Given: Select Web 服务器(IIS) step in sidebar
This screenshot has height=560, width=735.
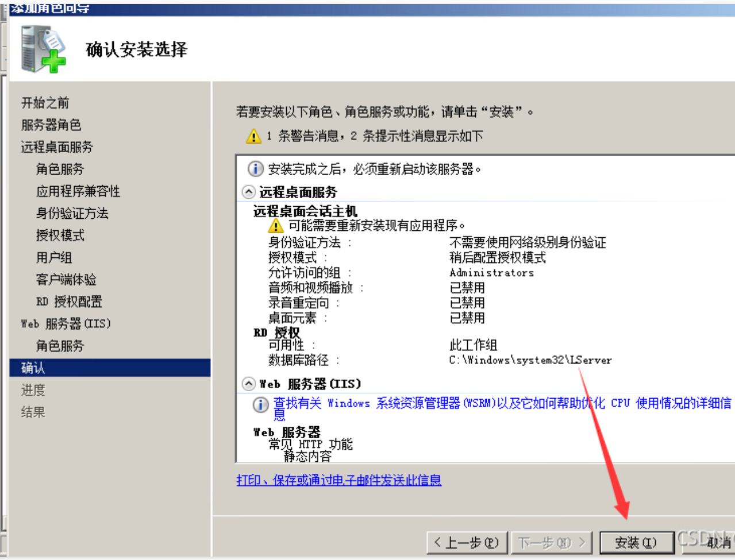Looking at the screenshot, I should click(x=66, y=324).
